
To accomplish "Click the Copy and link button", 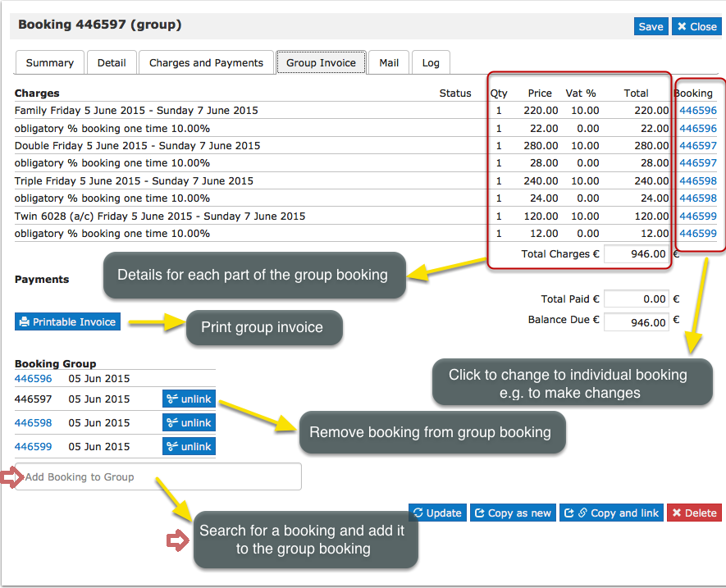I will [611, 513].
